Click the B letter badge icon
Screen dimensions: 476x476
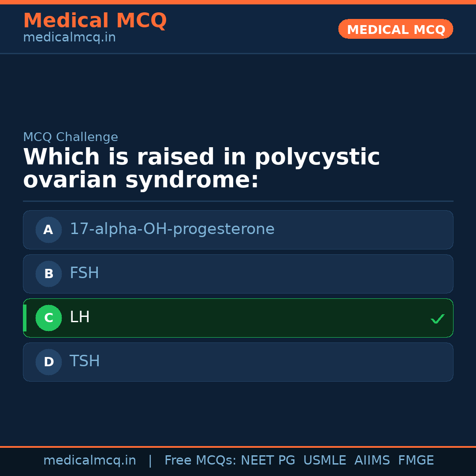[48, 274]
